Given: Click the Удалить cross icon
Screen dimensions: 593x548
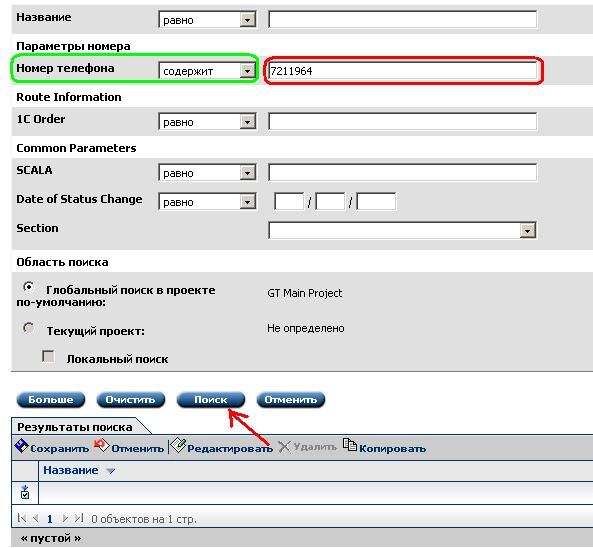Looking at the screenshot, I should (284, 447).
